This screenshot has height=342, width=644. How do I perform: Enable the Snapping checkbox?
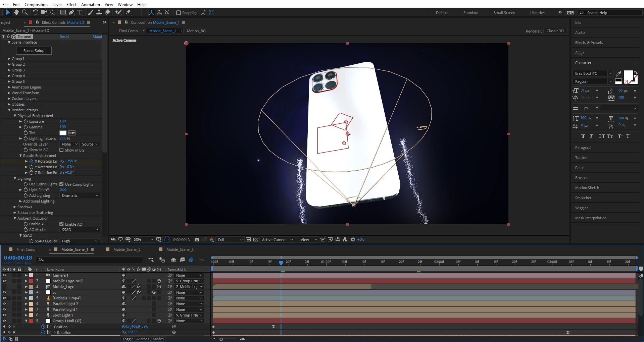[x=179, y=13]
